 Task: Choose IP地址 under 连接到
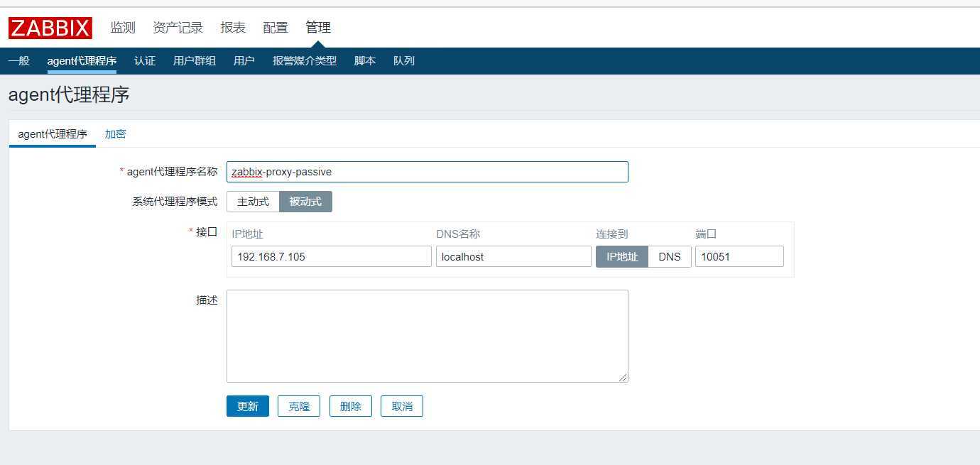coord(622,256)
